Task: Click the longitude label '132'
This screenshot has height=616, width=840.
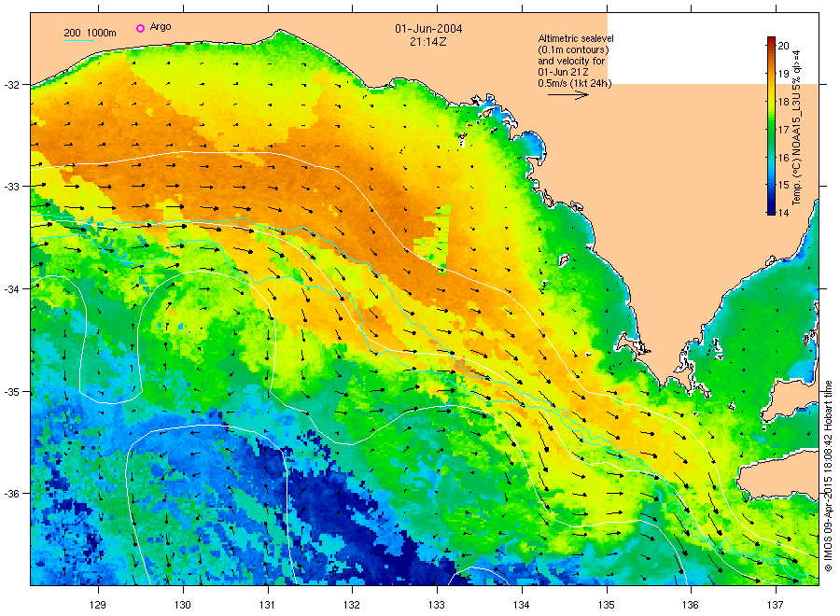Action: (x=352, y=605)
